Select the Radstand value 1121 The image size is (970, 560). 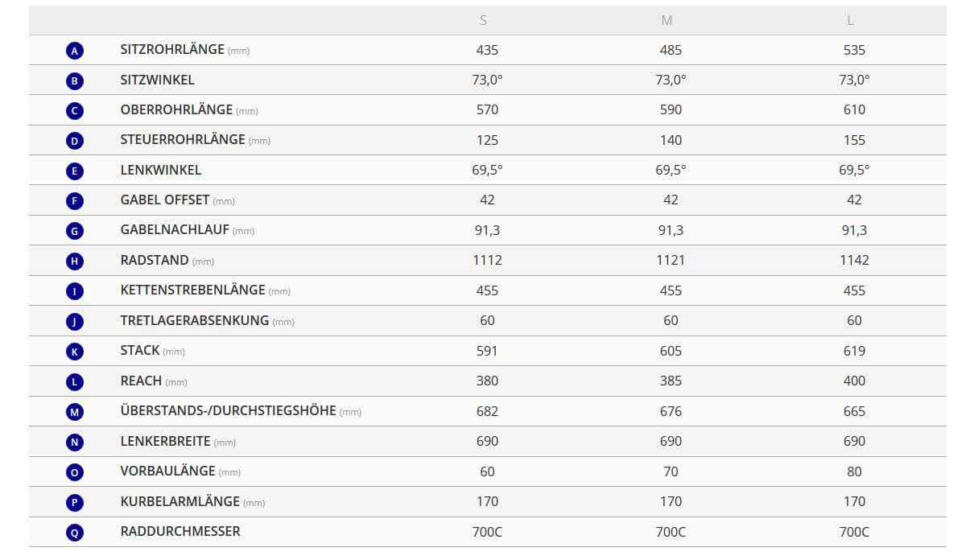point(671,260)
